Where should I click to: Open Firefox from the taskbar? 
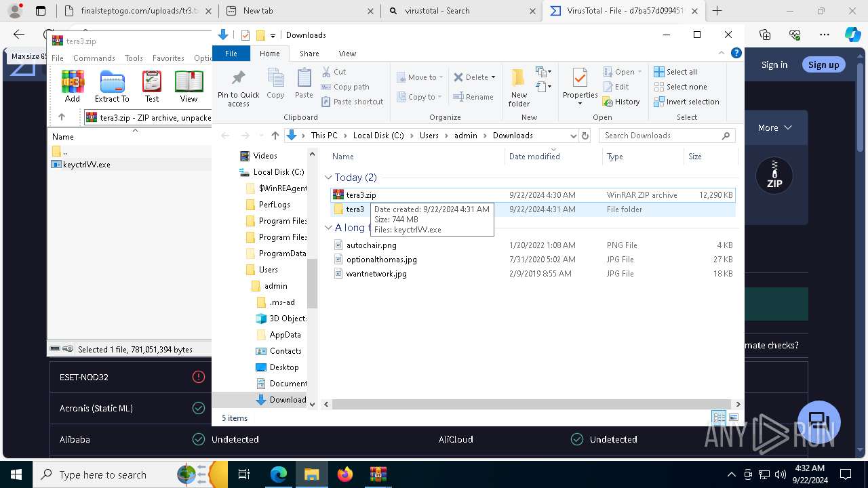tap(345, 474)
